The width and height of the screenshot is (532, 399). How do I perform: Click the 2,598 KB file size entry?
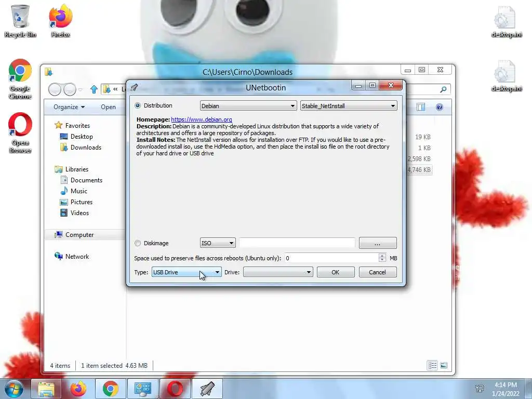coord(419,159)
